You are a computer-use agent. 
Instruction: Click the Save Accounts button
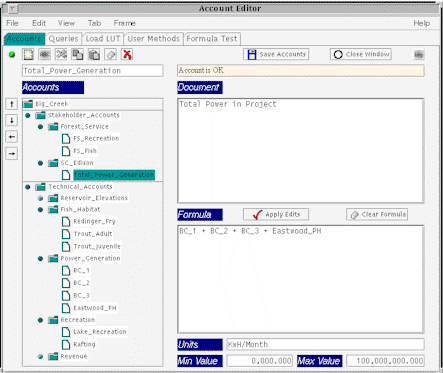coord(276,54)
